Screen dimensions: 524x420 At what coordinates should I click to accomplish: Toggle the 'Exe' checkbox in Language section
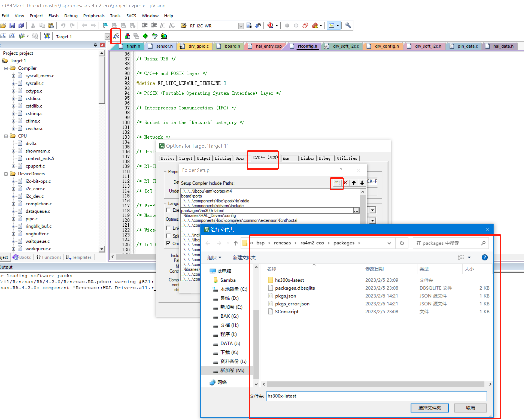tap(168, 210)
